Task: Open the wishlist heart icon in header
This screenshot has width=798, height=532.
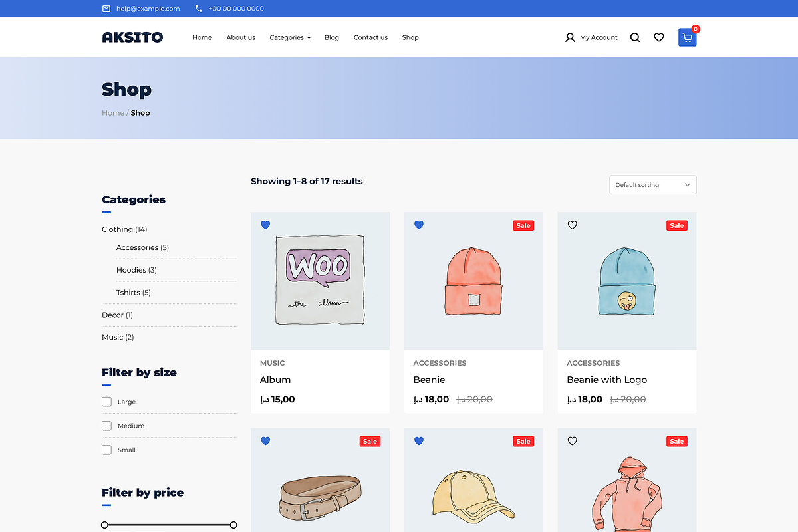Action: [x=659, y=37]
